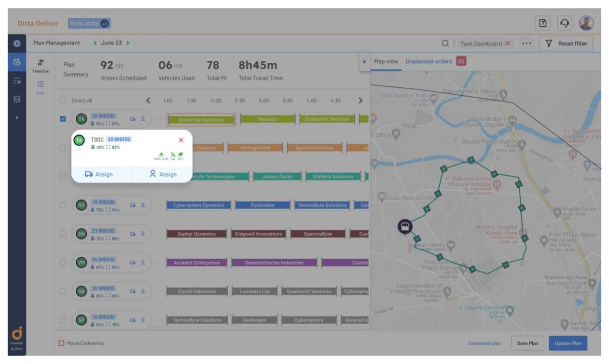Open the Pune, India location selector
The height and width of the screenshot is (364, 609).
(89, 23)
